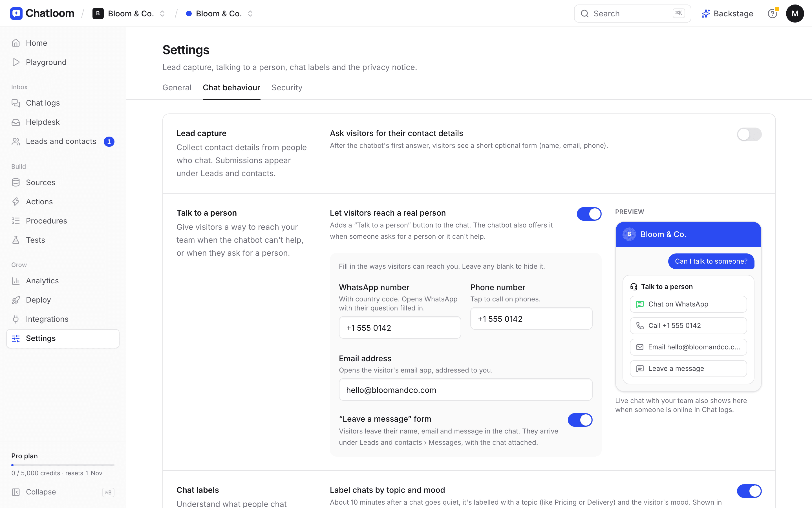Click Leave a message in preview
This screenshot has height=508, width=812.
(688, 369)
